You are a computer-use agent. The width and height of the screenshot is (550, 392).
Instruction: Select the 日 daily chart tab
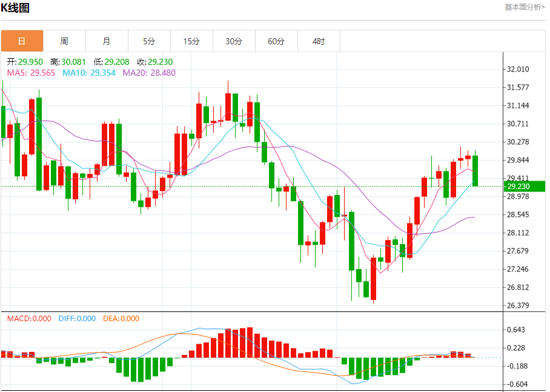coord(22,41)
